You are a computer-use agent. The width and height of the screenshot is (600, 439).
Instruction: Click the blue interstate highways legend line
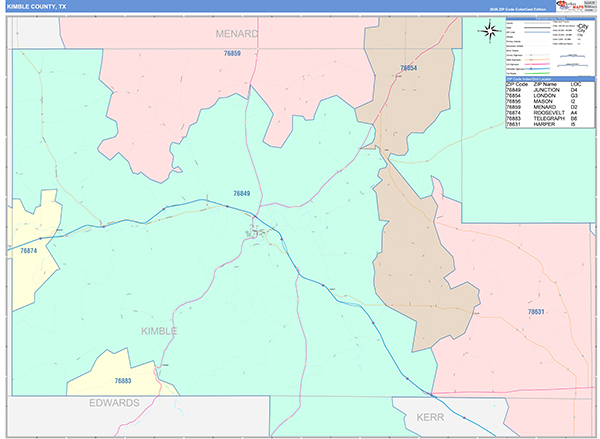click(x=537, y=69)
